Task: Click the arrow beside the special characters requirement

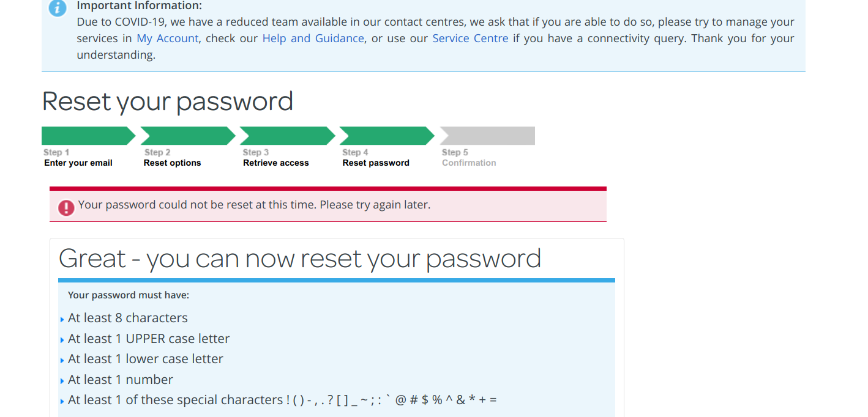Action: tap(62, 400)
